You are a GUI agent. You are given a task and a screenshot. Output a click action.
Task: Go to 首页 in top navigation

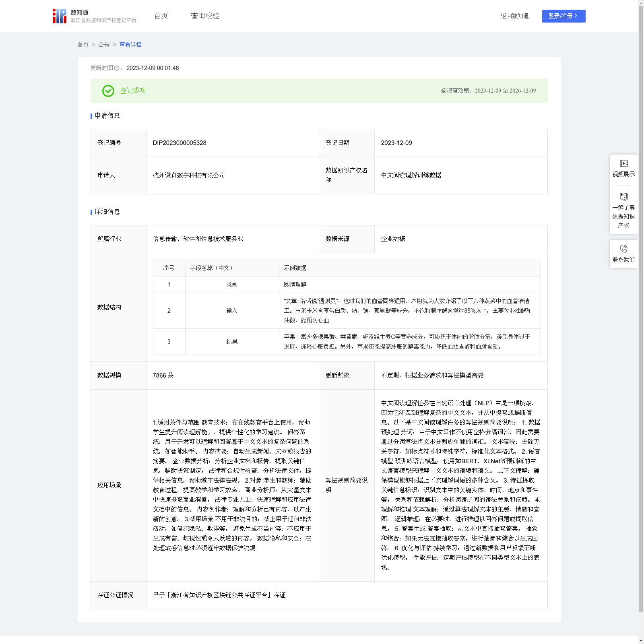161,16
